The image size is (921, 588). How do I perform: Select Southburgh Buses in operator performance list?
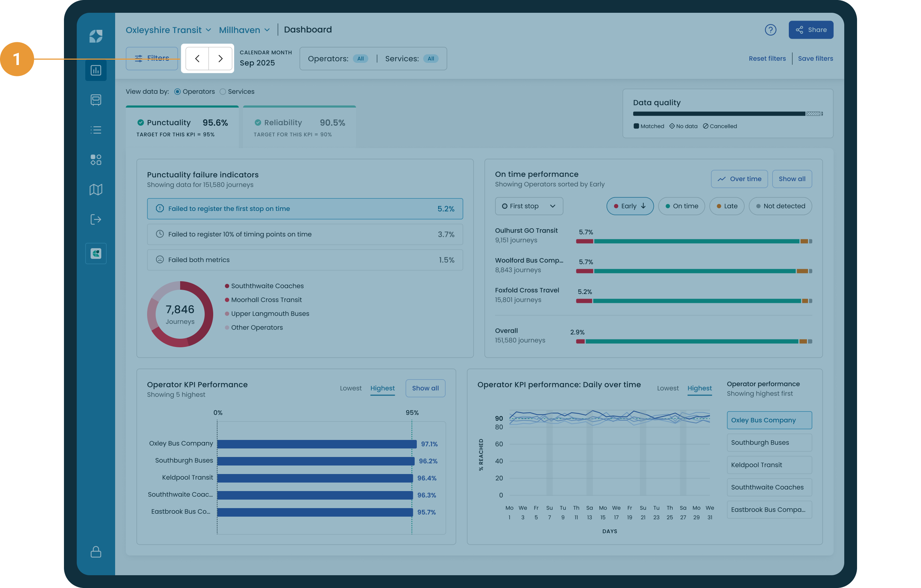pyautogui.click(x=769, y=442)
